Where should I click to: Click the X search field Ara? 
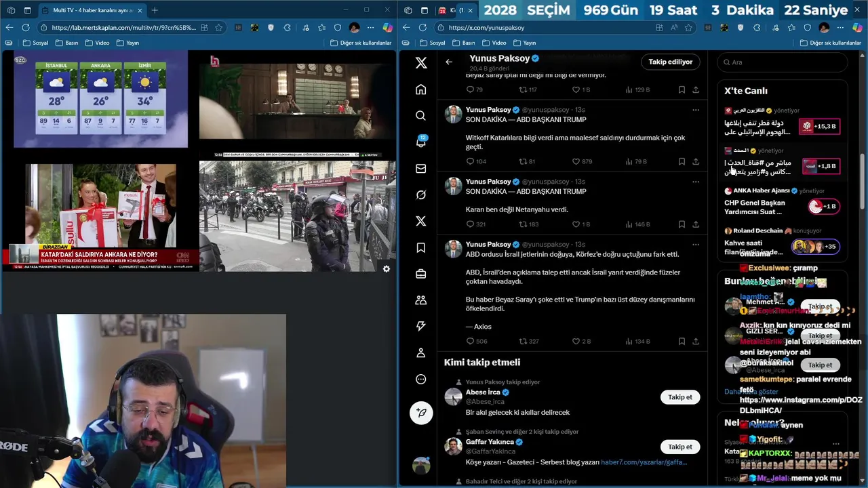pyautogui.click(x=783, y=62)
